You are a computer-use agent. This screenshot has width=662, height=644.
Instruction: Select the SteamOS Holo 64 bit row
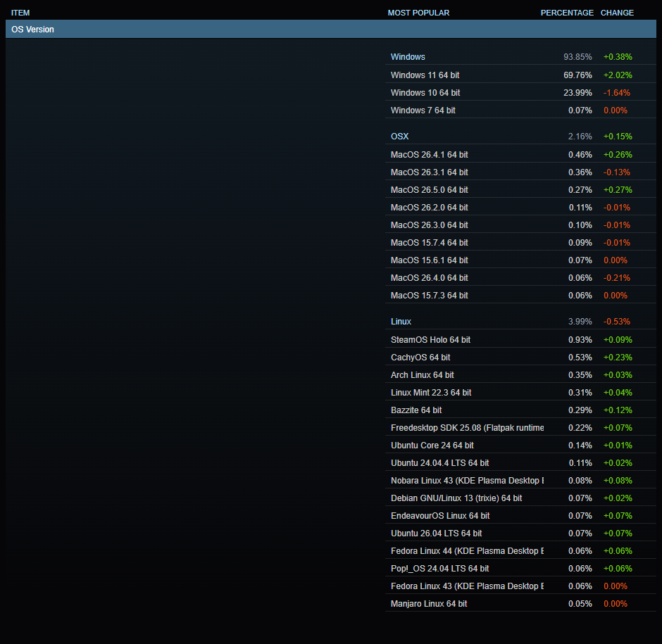[520, 339]
